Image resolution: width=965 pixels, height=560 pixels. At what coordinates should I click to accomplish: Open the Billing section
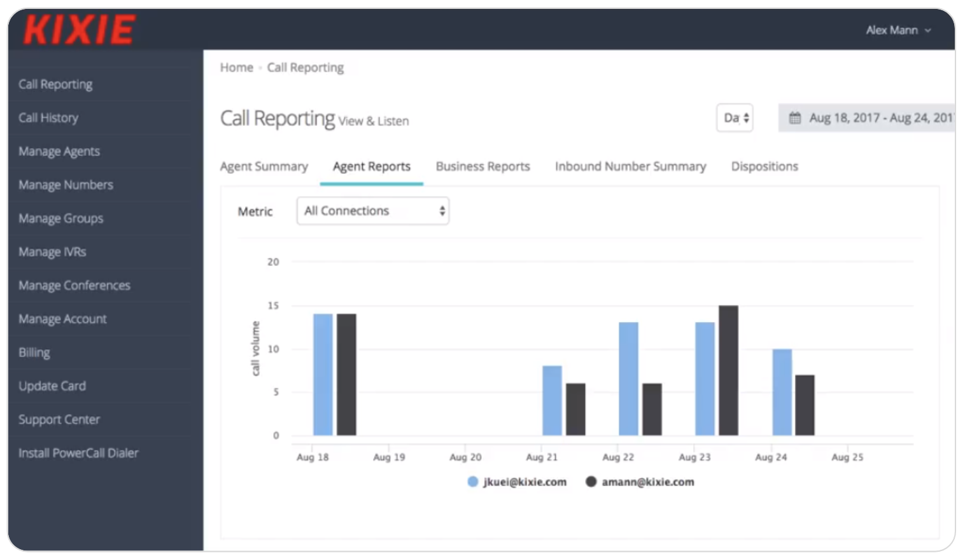click(x=34, y=353)
